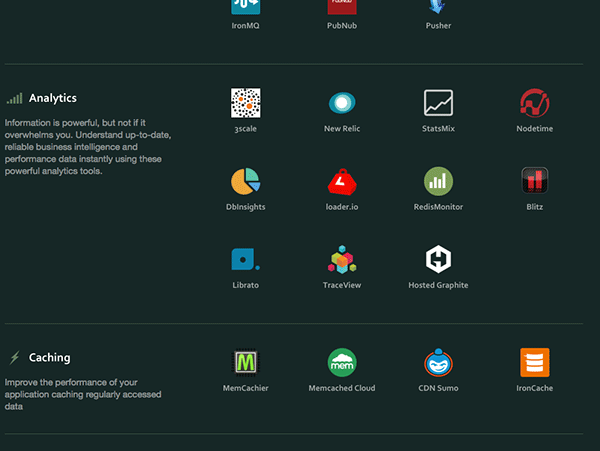The width and height of the screenshot is (600, 451).
Task: Open the TraceView colored cubes icon
Action: (342, 259)
